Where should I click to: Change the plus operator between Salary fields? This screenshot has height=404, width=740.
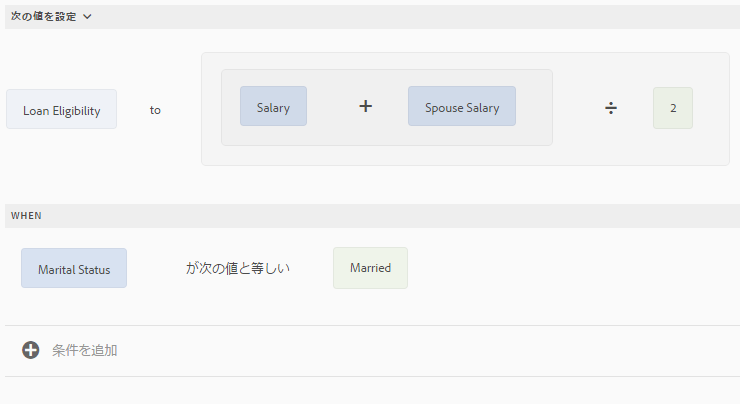pos(365,106)
